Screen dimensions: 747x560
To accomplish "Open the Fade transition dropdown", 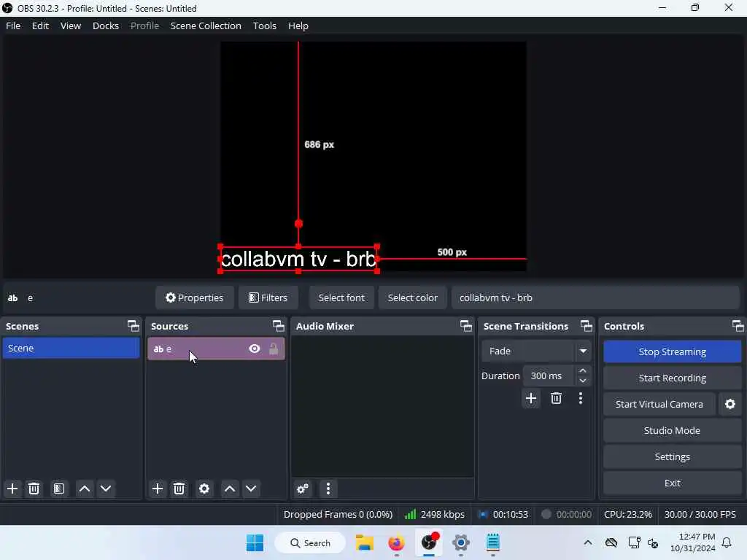I will (x=536, y=351).
